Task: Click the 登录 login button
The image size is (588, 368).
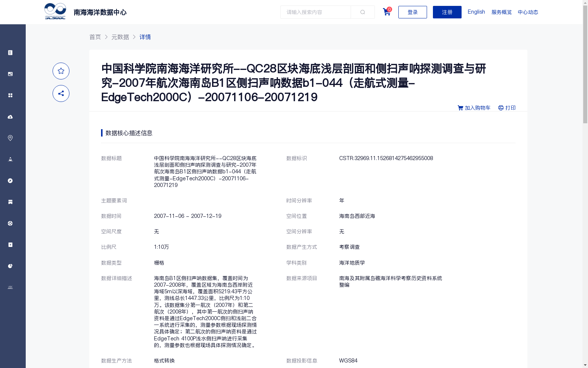Action: [x=413, y=12]
